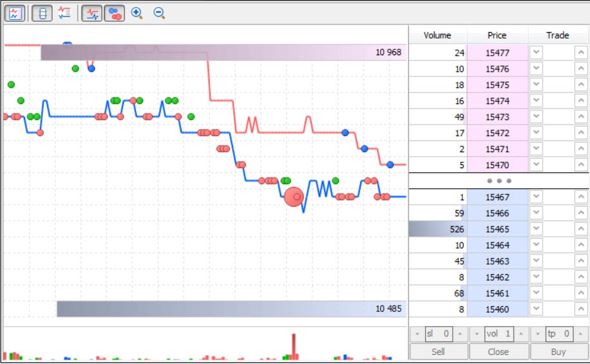590x364 pixels.
Task: Click the down arrow in the 15476 row
Action: (x=536, y=69)
